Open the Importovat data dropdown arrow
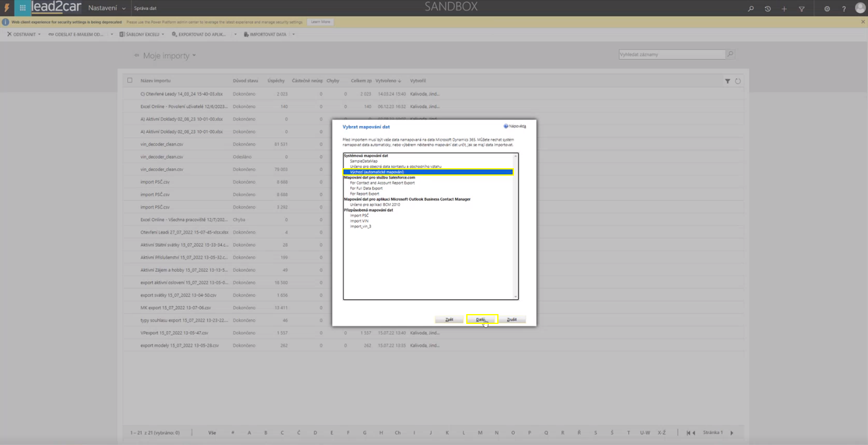Screen dimensions: 868x445 point(293,34)
